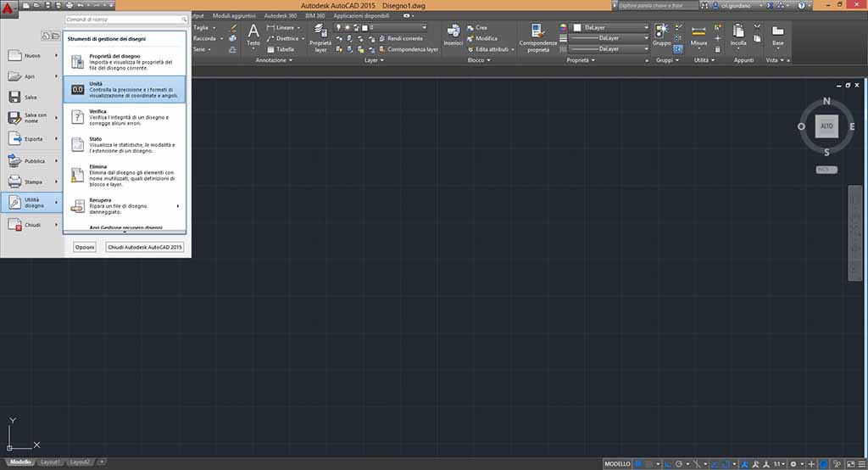Open Salva con nome menu entry
The width and height of the screenshot is (868, 470).
tap(32, 117)
